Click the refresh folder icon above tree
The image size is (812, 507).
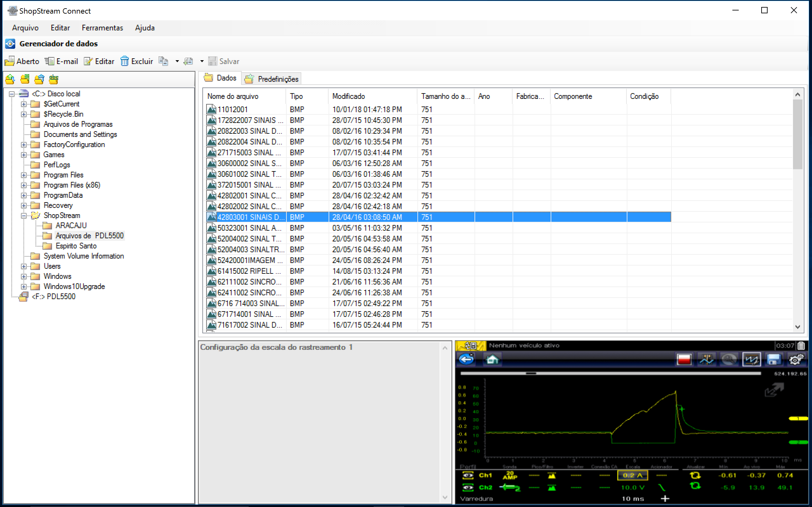(10, 79)
